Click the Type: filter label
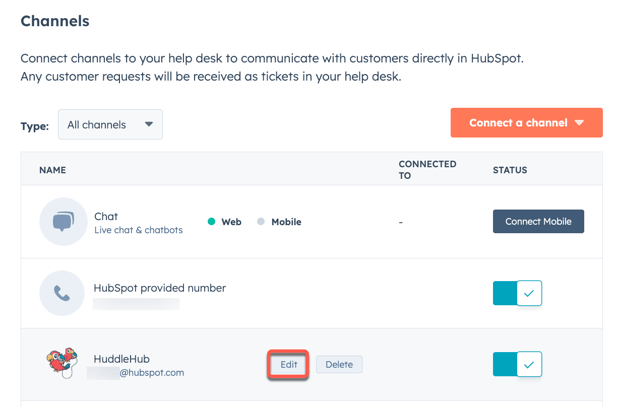The width and height of the screenshot is (617, 407). [35, 126]
